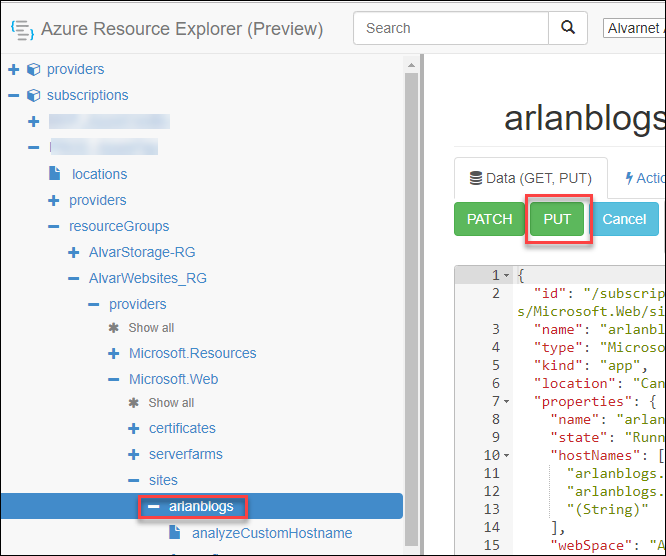Click Show all under Microsoft.Web
Viewport: 666px width, 556px height.
pos(171,403)
